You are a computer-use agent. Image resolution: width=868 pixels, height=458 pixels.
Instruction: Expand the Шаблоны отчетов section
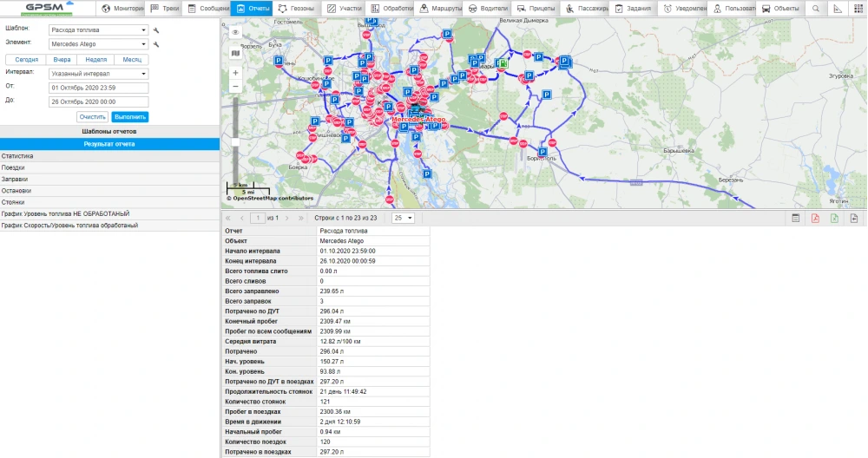(109, 132)
